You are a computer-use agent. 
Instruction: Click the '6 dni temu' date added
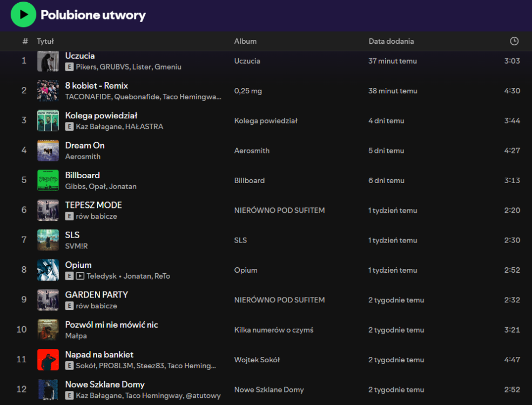387,180
